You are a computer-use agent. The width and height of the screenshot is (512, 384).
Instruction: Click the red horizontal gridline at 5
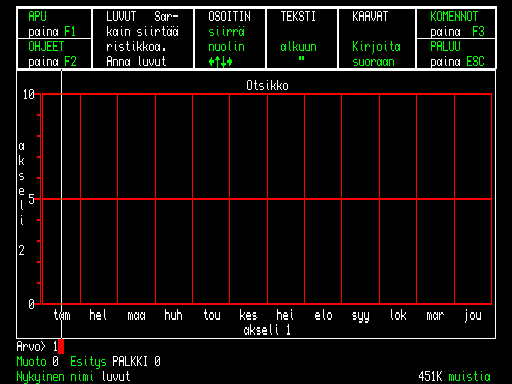pyautogui.click(x=267, y=199)
